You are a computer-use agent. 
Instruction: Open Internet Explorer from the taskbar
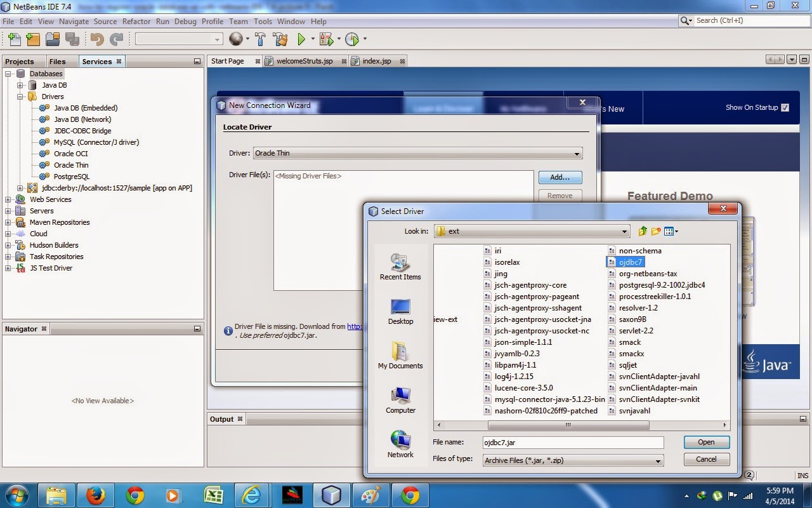pyautogui.click(x=252, y=495)
